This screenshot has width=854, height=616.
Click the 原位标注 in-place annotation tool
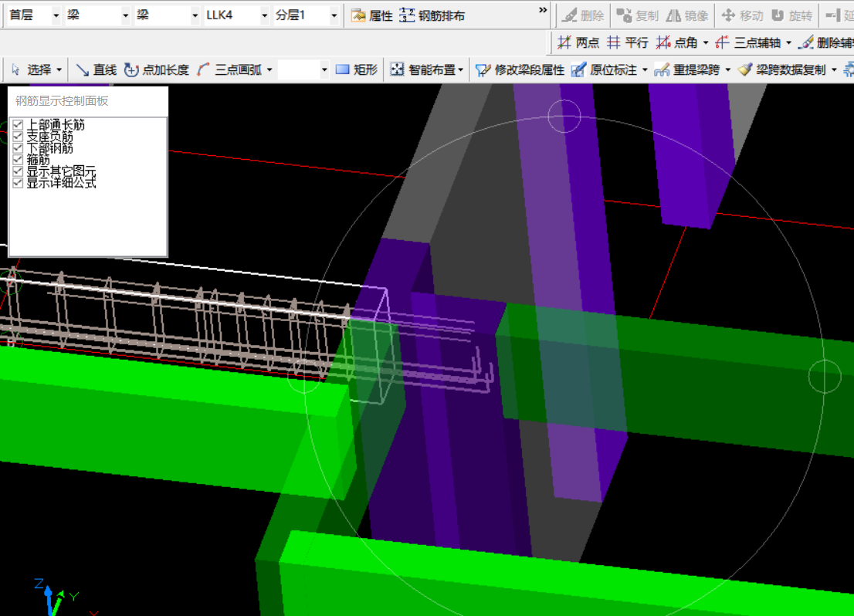[605, 69]
